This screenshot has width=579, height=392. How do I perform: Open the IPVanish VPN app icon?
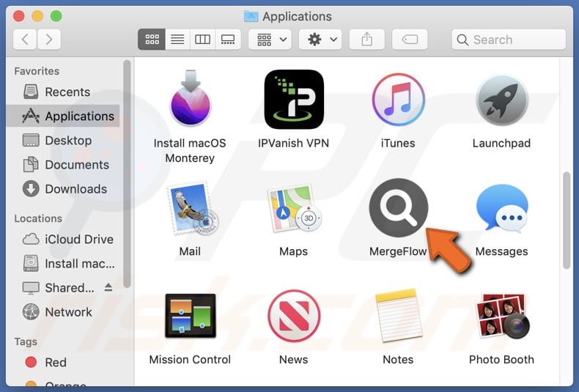tap(294, 100)
